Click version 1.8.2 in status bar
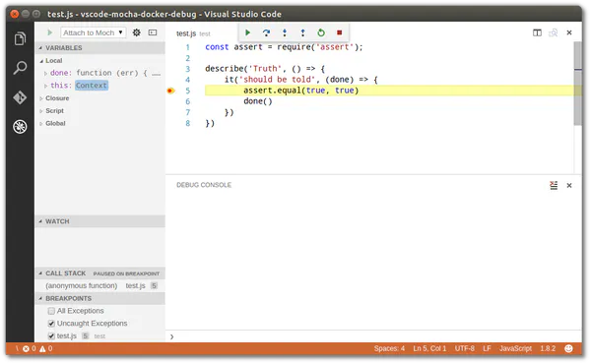The height and width of the screenshot is (364, 591). 548,348
